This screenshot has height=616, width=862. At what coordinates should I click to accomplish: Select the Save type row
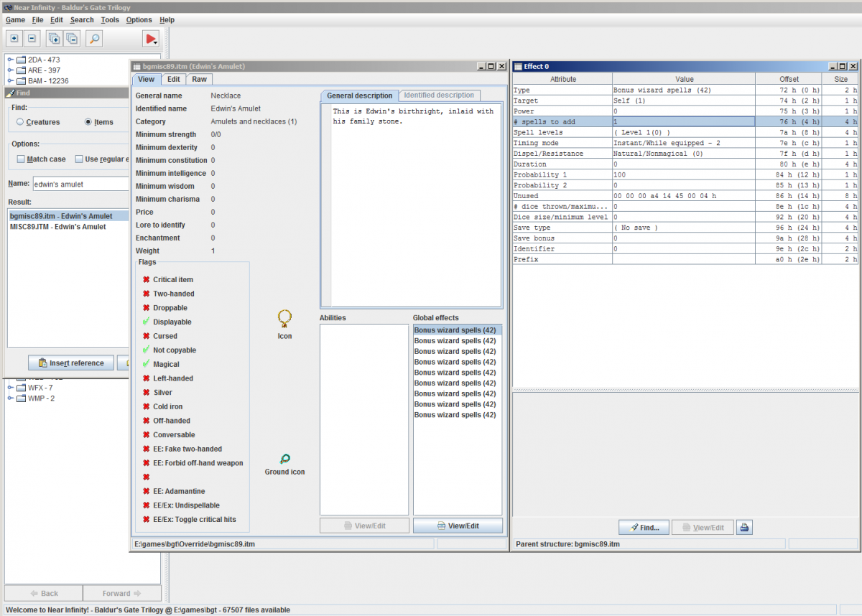[x=685, y=228]
